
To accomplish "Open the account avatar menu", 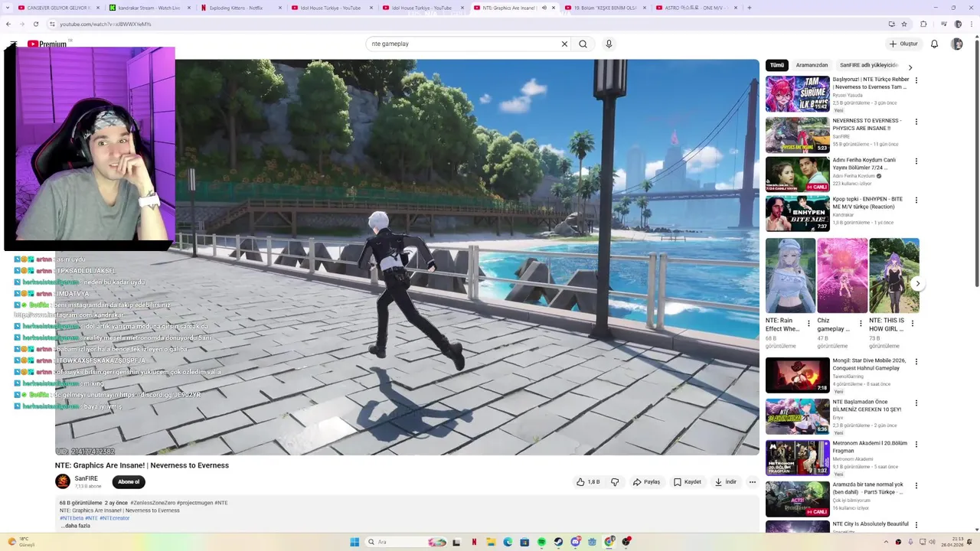I will click(957, 44).
